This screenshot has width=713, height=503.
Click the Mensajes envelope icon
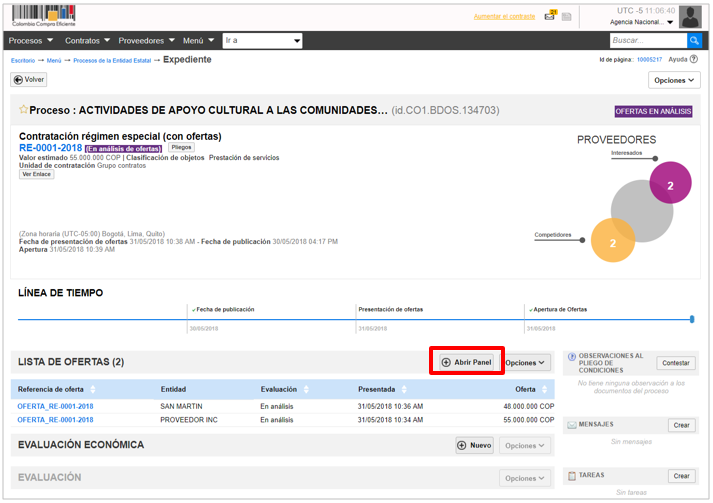coord(572,425)
